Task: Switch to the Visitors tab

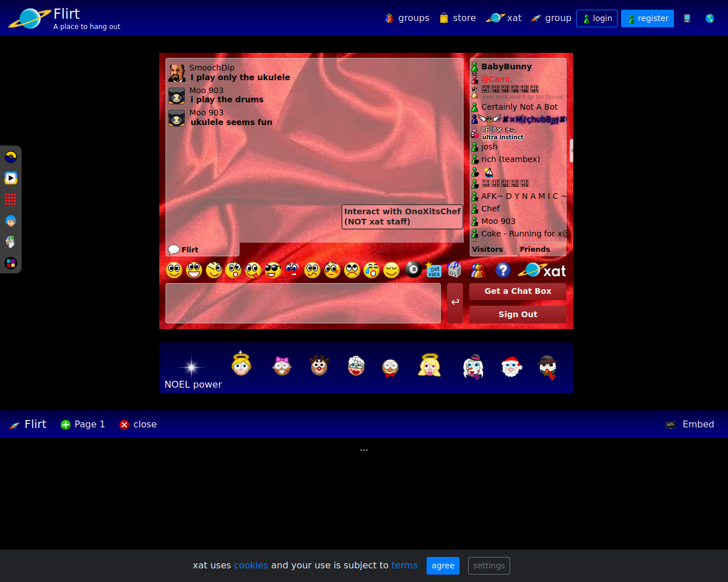Action: point(493,250)
